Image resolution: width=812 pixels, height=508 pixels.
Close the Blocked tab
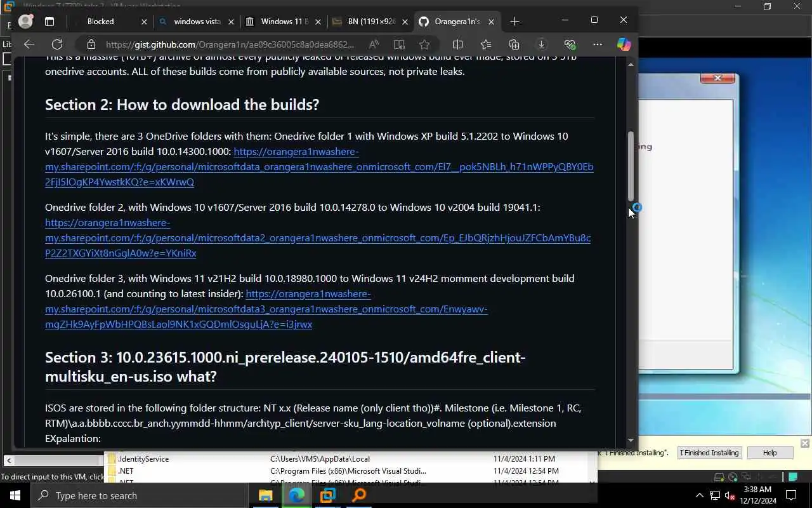click(x=144, y=22)
